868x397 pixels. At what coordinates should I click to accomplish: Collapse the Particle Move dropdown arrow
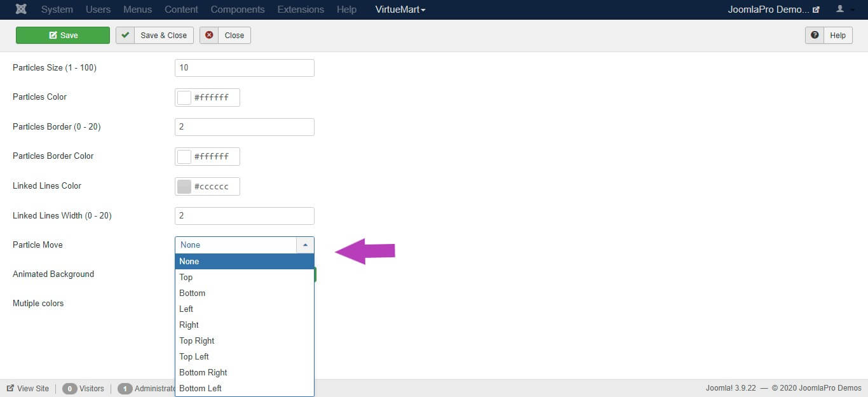305,245
